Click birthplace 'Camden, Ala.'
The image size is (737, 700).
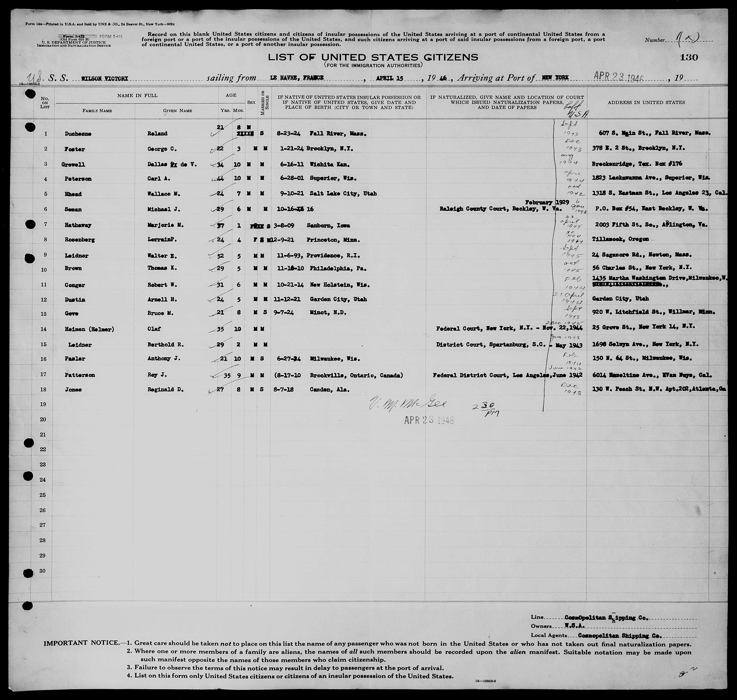click(329, 389)
